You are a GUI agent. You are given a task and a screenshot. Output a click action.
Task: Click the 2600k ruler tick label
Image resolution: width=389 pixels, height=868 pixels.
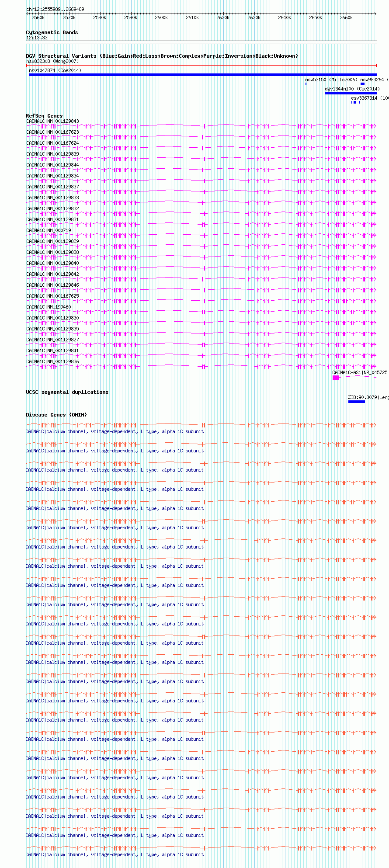pyautogui.click(x=161, y=18)
